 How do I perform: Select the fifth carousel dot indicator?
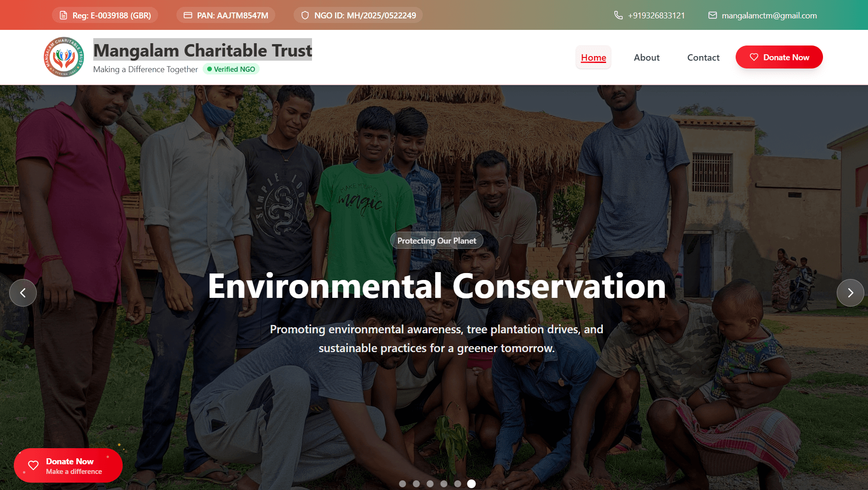(458, 484)
